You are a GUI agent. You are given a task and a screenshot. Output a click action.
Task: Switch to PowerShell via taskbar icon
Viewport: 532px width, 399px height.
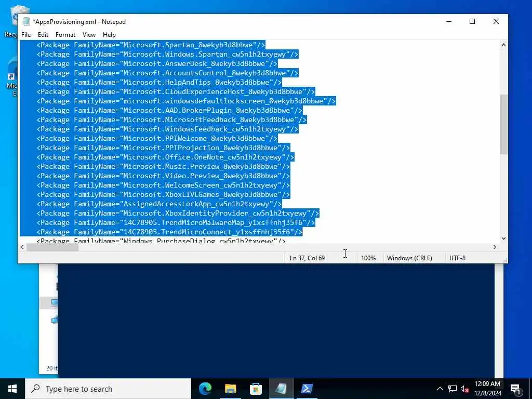[x=307, y=389]
